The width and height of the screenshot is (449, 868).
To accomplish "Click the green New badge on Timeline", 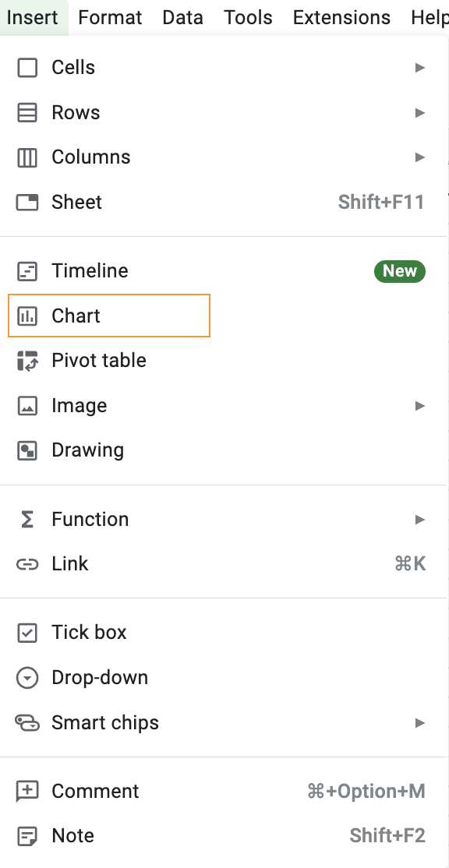I will [400, 270].
